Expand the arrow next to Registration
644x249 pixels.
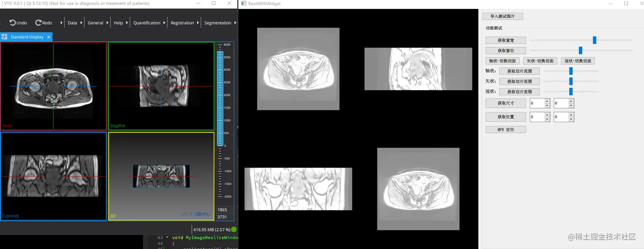pyautogui.click(x=198, y=23)
